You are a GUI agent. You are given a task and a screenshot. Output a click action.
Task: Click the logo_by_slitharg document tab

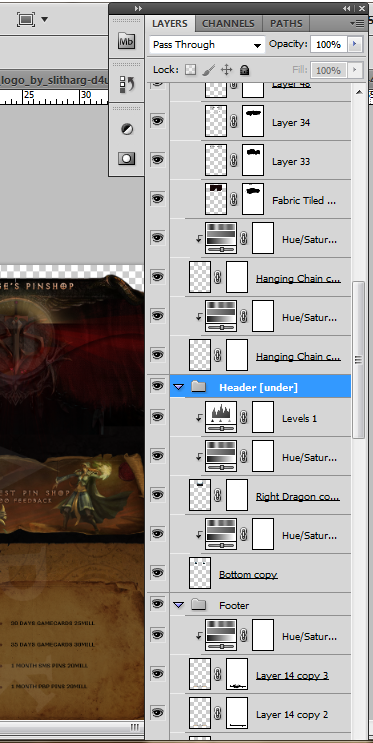(x=55, y=80)
